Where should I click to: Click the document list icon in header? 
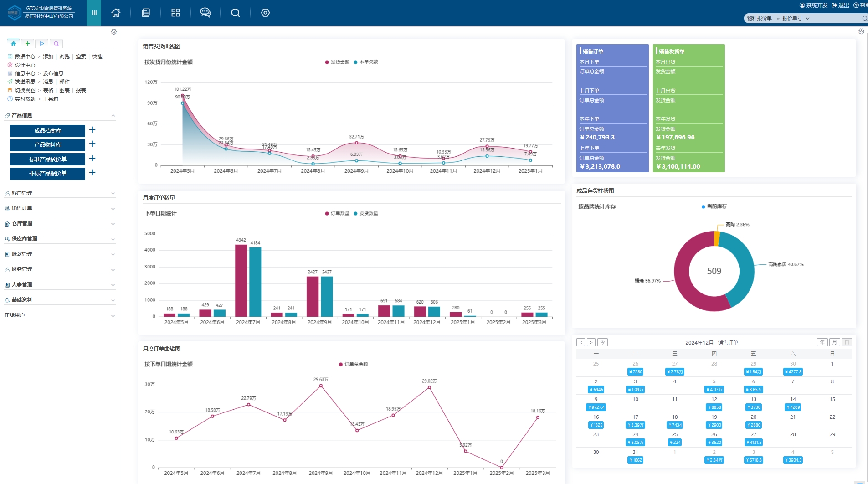click(x=146, y=13)
